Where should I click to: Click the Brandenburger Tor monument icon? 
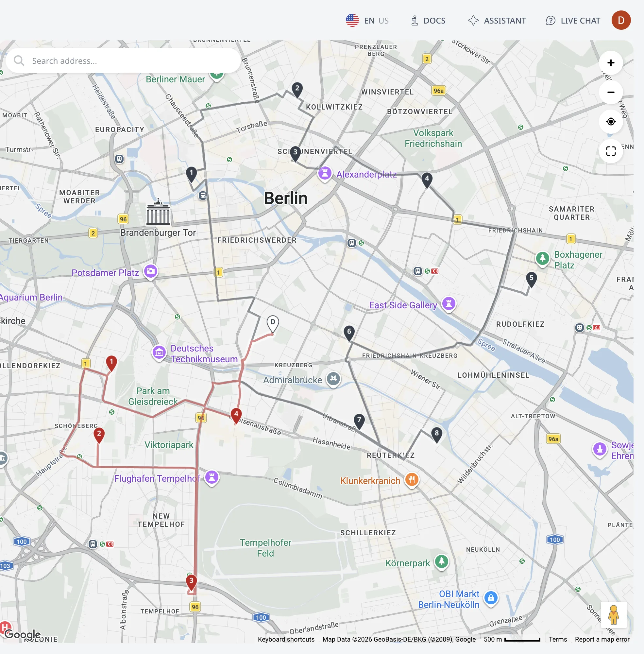tap(158, 213)
